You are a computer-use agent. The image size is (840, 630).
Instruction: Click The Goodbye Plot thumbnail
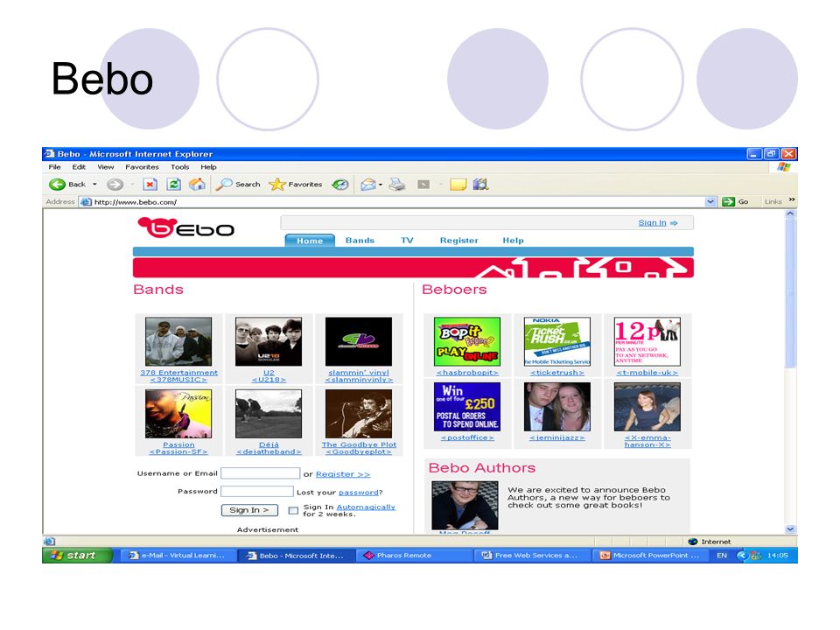(x=359, y=414)
